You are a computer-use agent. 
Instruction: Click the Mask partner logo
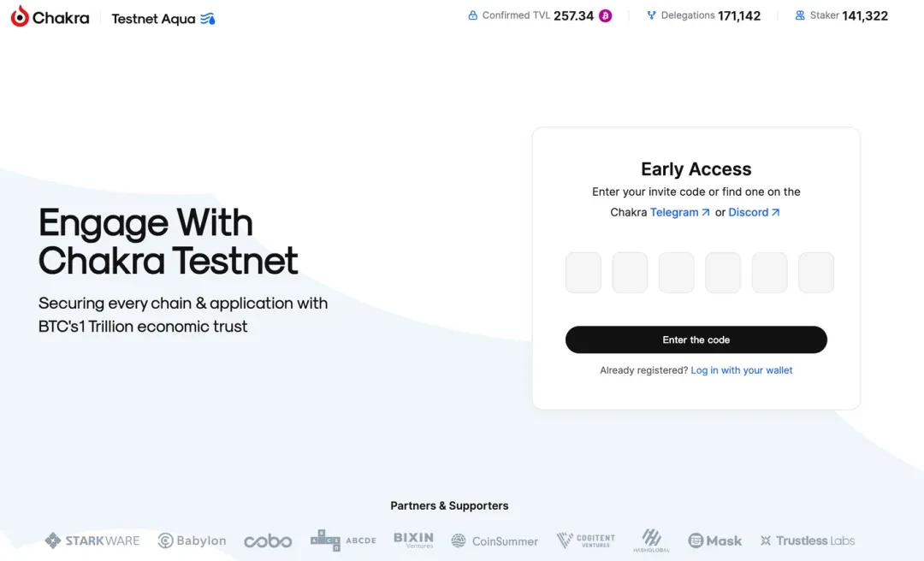715,540
